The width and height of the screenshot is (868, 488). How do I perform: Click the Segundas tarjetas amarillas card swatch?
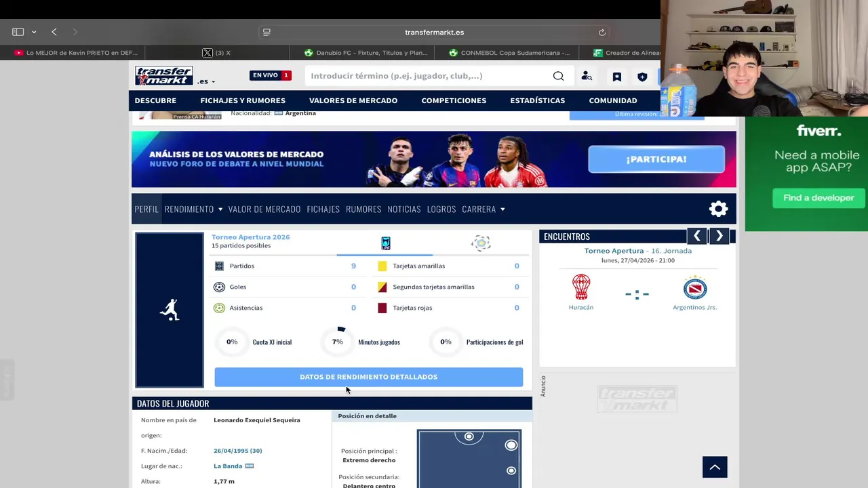point(382,287)
